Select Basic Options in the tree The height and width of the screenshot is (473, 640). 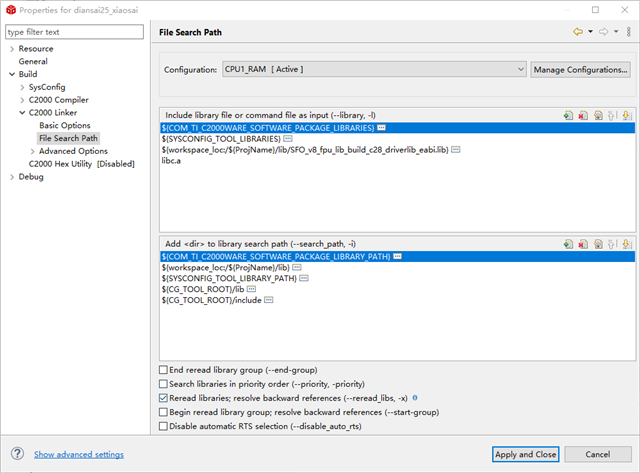[65, 125]
